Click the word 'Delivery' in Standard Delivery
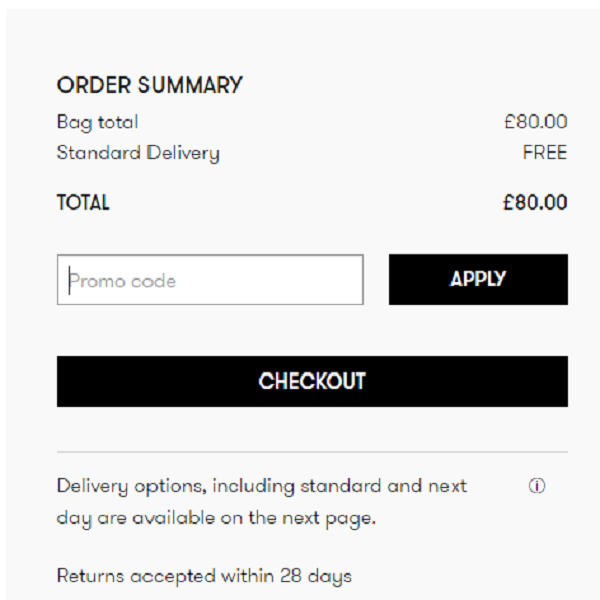 coord(183,153)
